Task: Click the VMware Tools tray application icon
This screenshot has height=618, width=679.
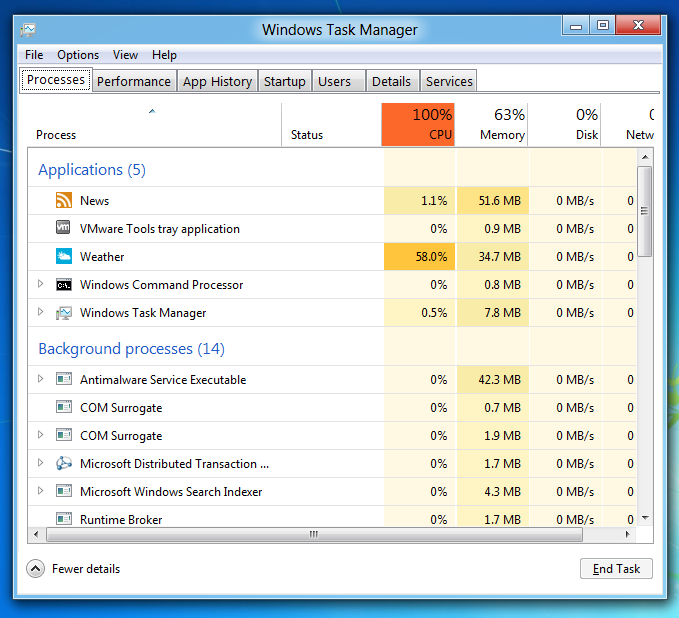Action: coord(64,229)
